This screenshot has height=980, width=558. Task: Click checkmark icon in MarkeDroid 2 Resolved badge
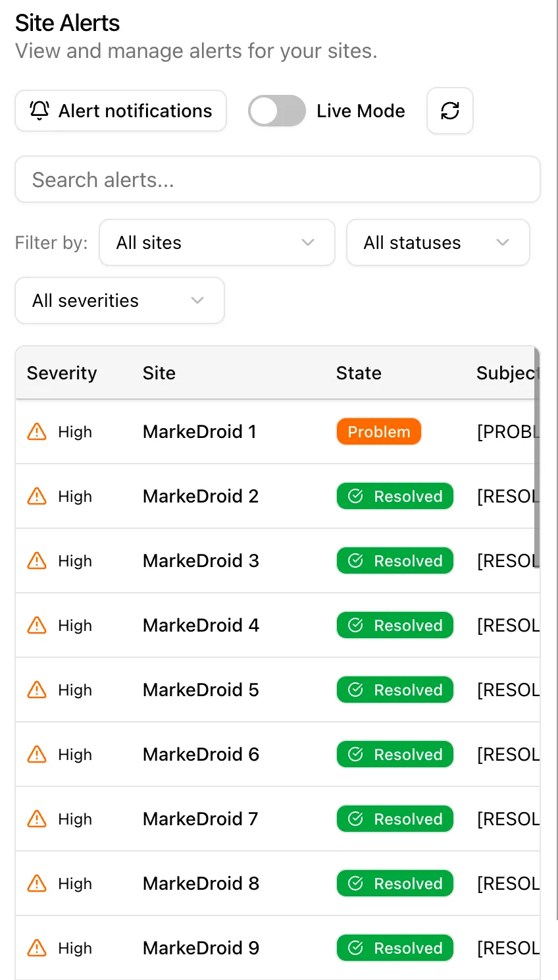pos(355,496)
